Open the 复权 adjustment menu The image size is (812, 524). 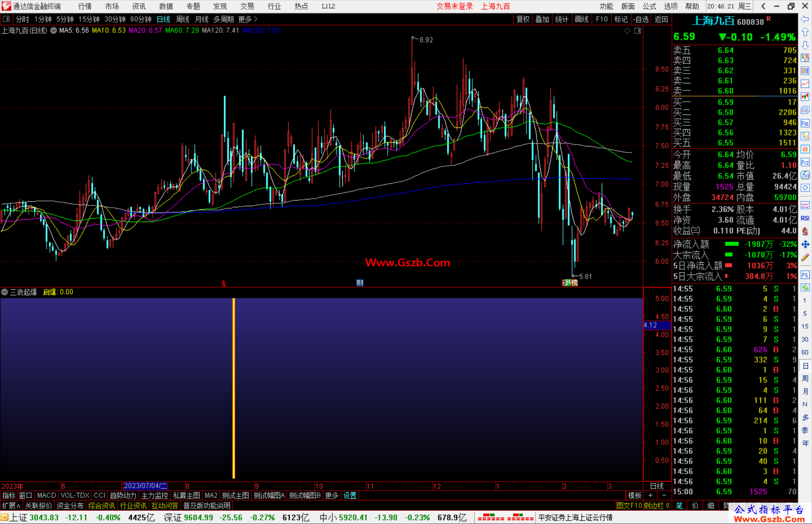click(523, 19)
